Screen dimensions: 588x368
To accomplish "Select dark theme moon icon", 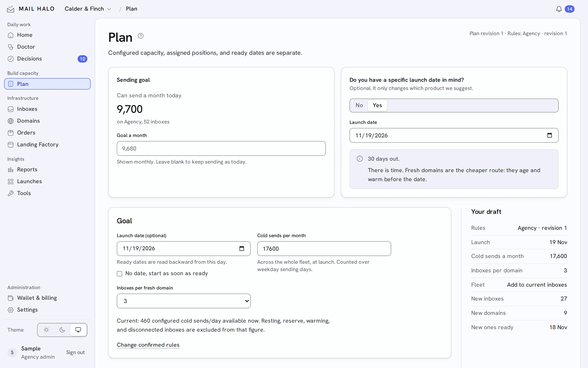I will click(x=62, y=330).
